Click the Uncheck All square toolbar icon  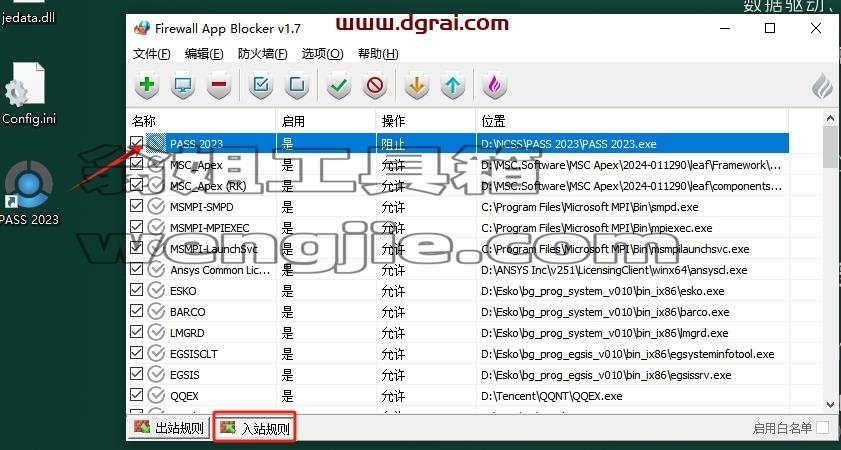(297, 85)
